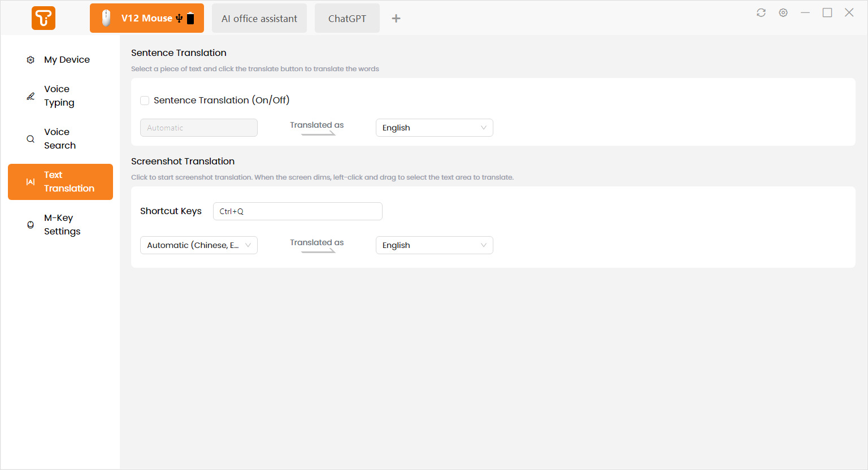Viewport: 868px width, 470px height.
Task: Click the My Device gear icon
Action: tap(31, 60)
